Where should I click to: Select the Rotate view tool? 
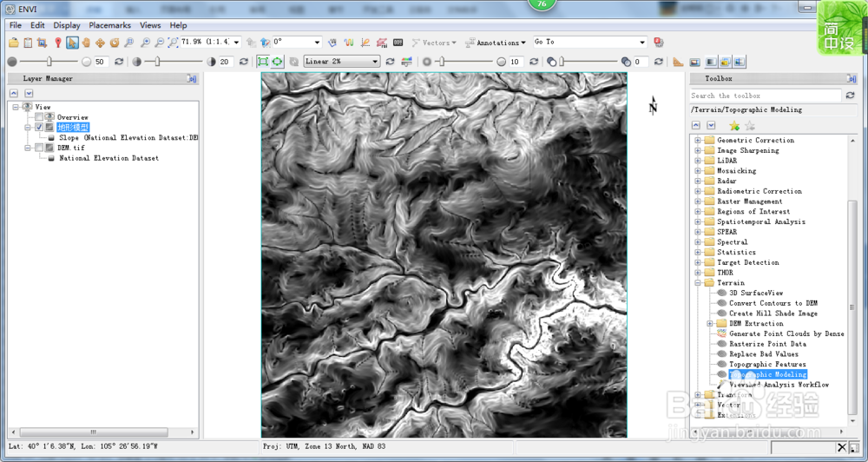coord(115,43)
